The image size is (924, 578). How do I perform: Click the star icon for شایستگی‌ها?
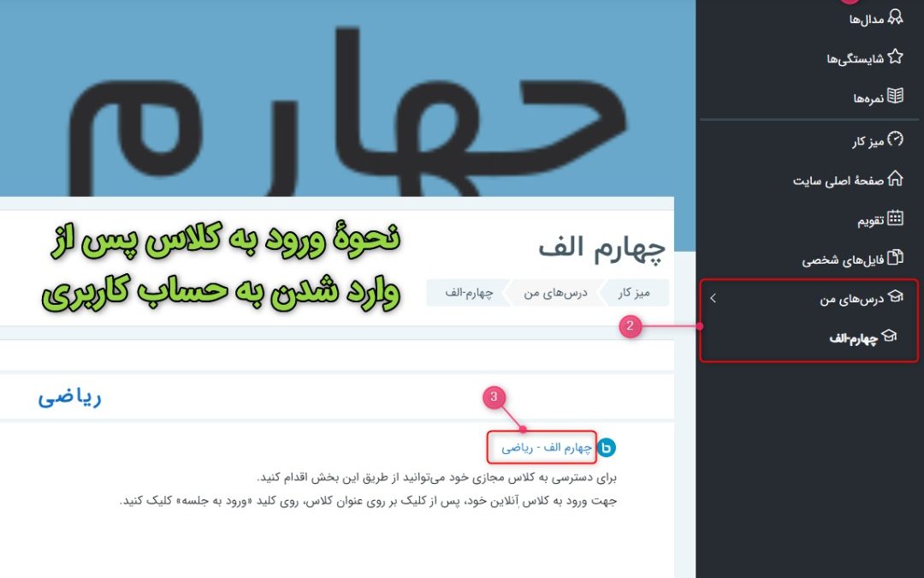(895, 57)
